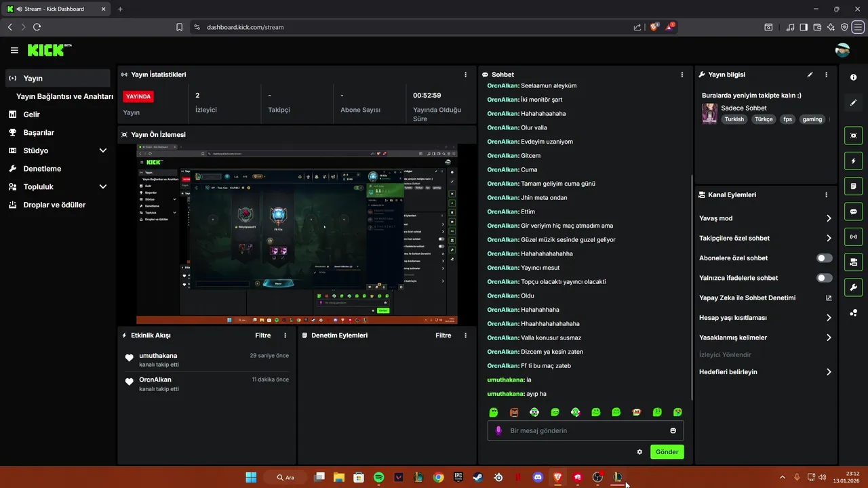
Task: Click the info icon in right sidebar
Action: [x=853, y=77]
